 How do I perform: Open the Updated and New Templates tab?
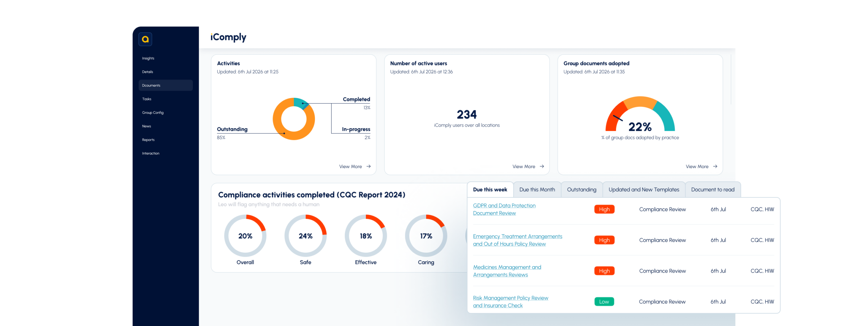pos(644,189)
